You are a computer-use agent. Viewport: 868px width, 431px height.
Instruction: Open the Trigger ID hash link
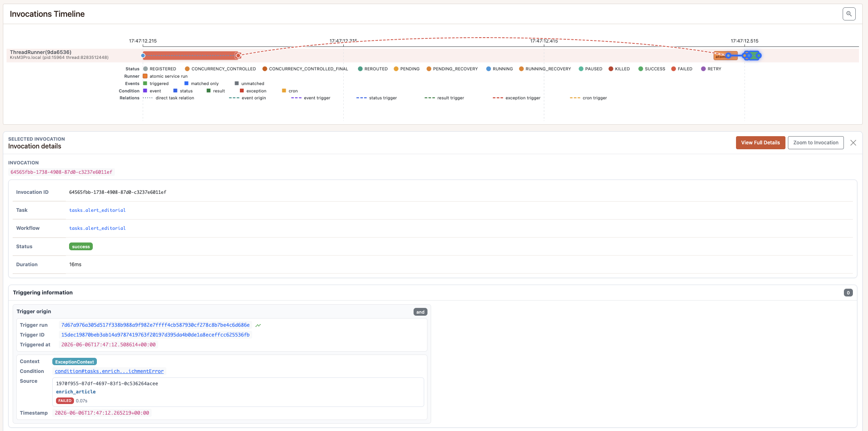pos(155,335)
